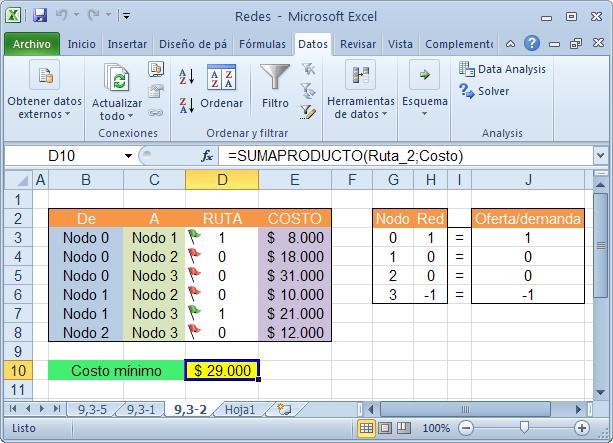The height and width of the screenshot is (443, 613).
Task: Click the zoom slider in status bar
Action: pos(523,428)
